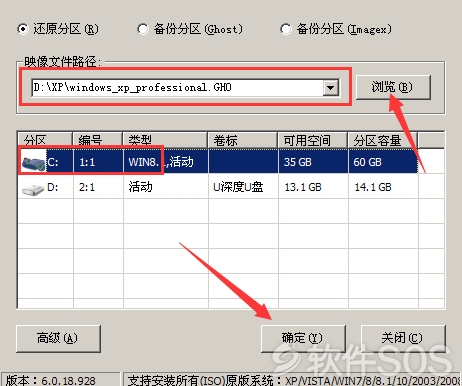Click the 高级 (A) advanced button

[58, 338]
